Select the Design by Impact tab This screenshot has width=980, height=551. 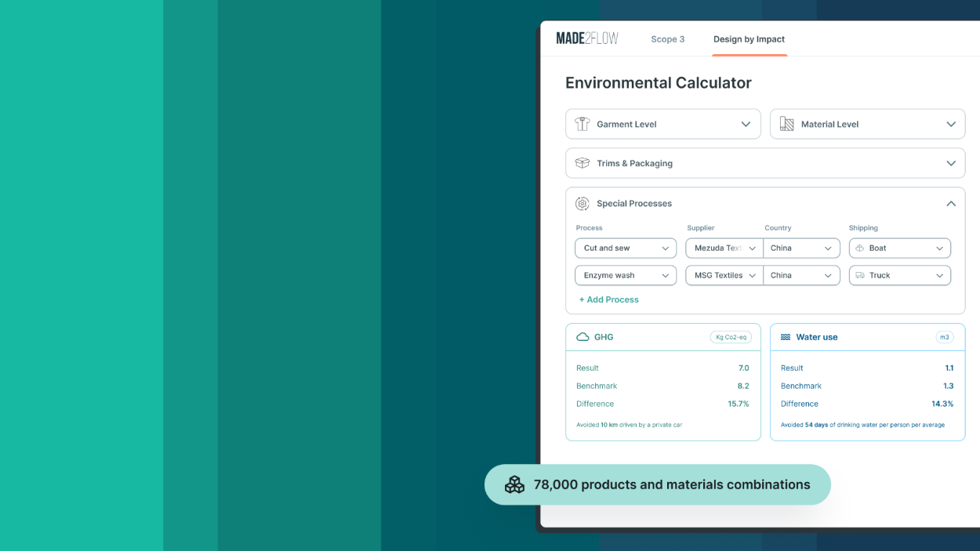pyautogui.click(x=749, y=39)
